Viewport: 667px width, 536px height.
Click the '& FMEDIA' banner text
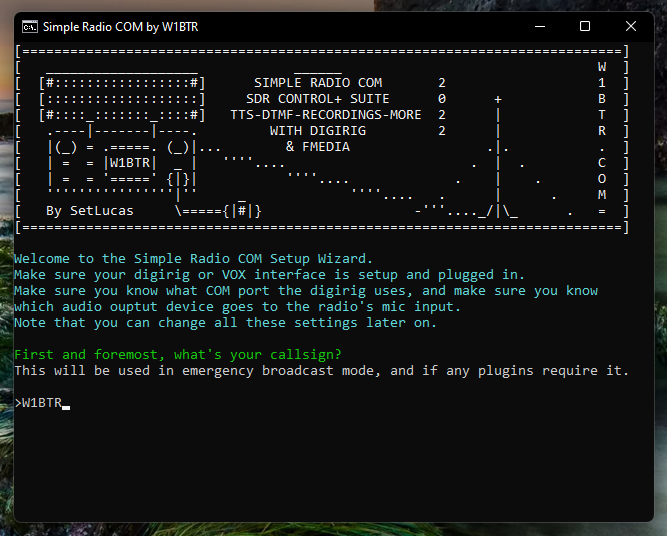(x=318, y=147)
